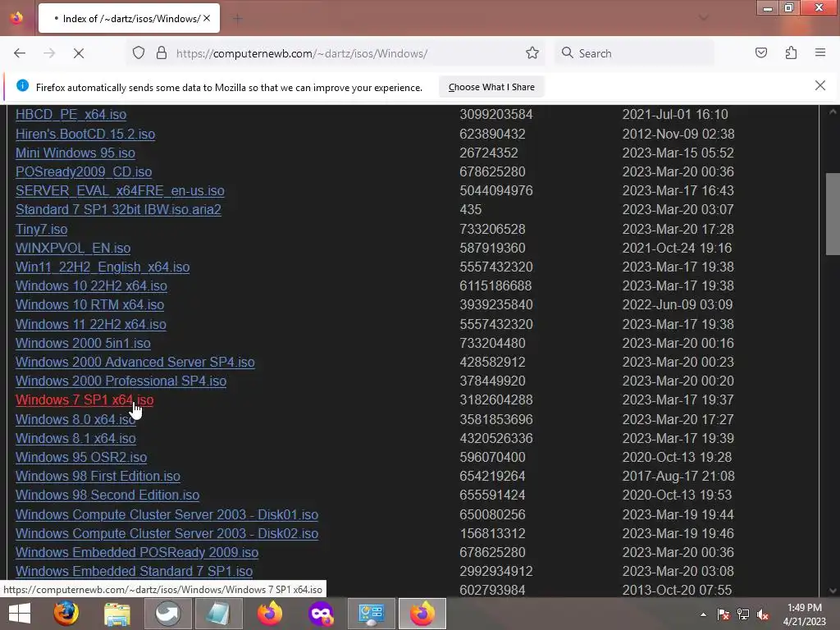840x630 pixels.
Task: Stop loading the page
Action: point(78,53)
